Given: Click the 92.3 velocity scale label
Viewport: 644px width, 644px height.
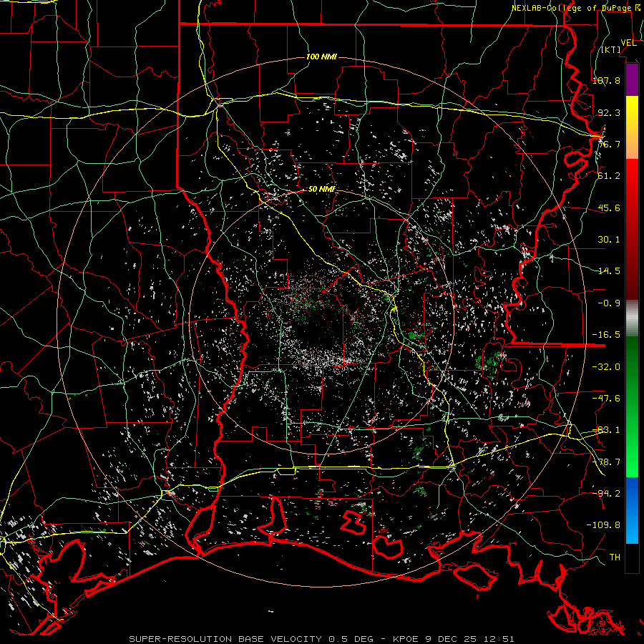Looking at the screenshot, I should (609, 112).
